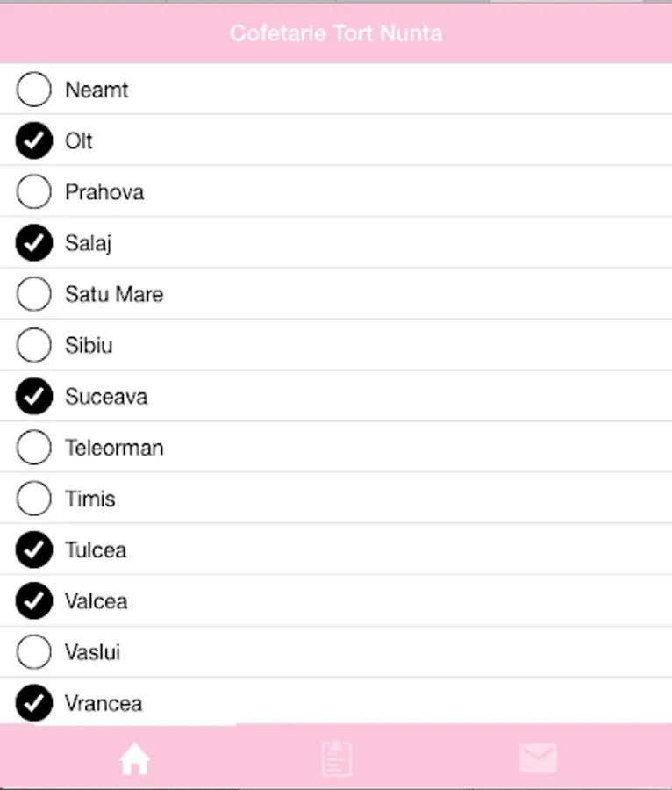Untick the Vrancea checkbox
Viewport: 672px width, 790px height.
point(34,703)
